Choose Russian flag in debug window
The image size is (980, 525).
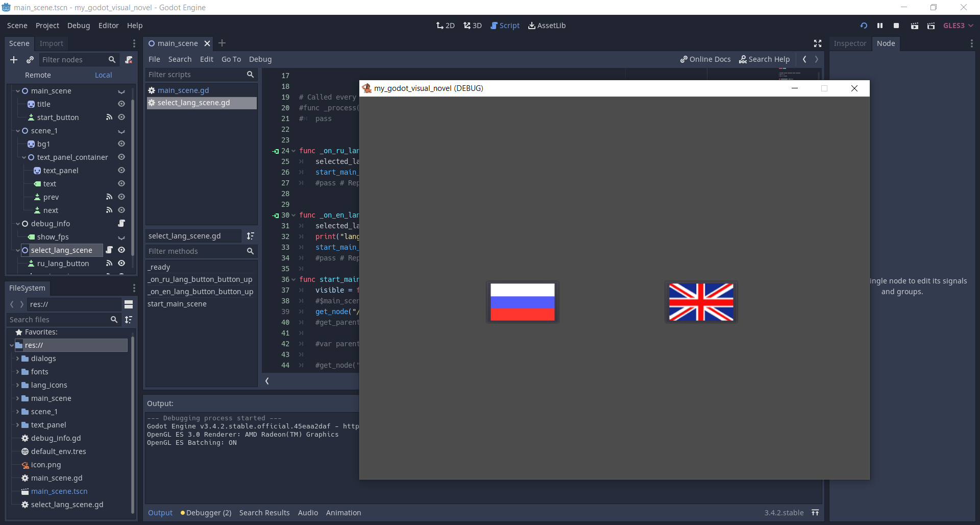pyautogui.click(x=523, y=302)
